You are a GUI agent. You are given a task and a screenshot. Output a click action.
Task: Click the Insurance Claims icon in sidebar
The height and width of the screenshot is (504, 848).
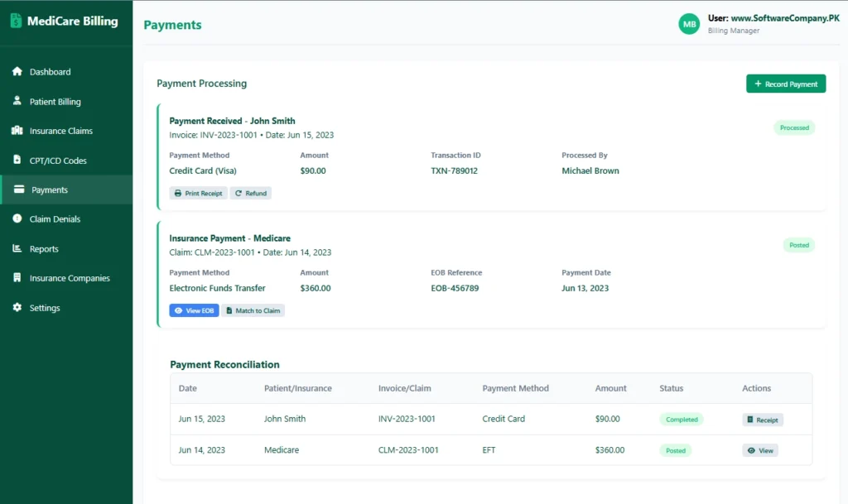17,131
